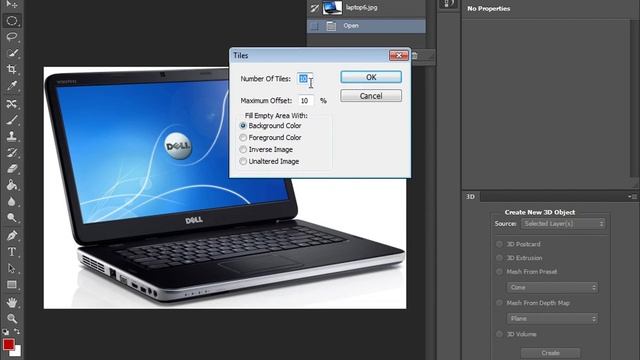
Task: Click the Create 3D object button
Action: [550, 353]
